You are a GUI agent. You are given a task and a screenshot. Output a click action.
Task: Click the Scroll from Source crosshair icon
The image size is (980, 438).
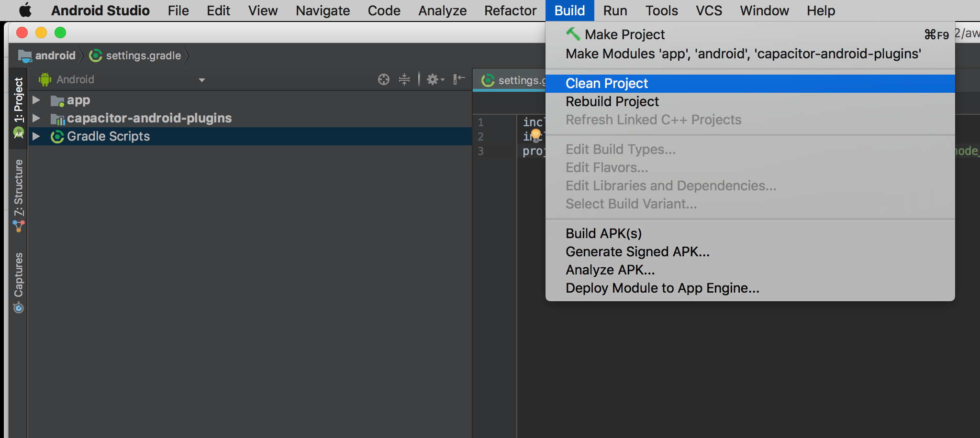click(384, 79)
